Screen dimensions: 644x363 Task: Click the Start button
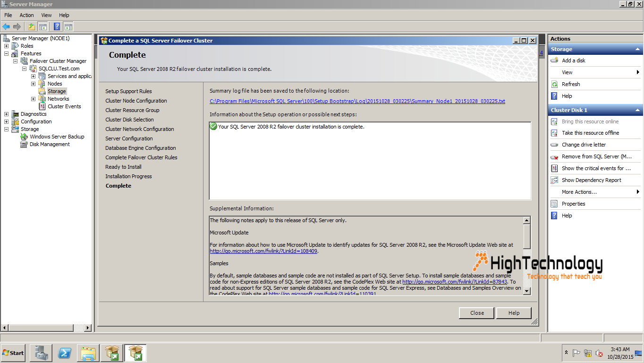coord(13,353)
